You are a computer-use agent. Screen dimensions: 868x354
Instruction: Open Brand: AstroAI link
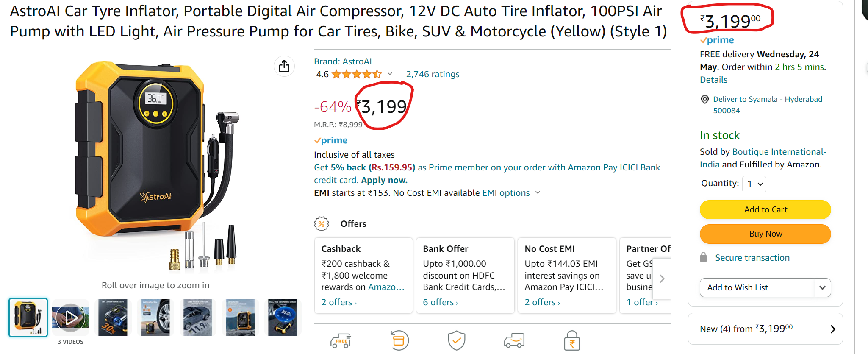pos(343,61)
